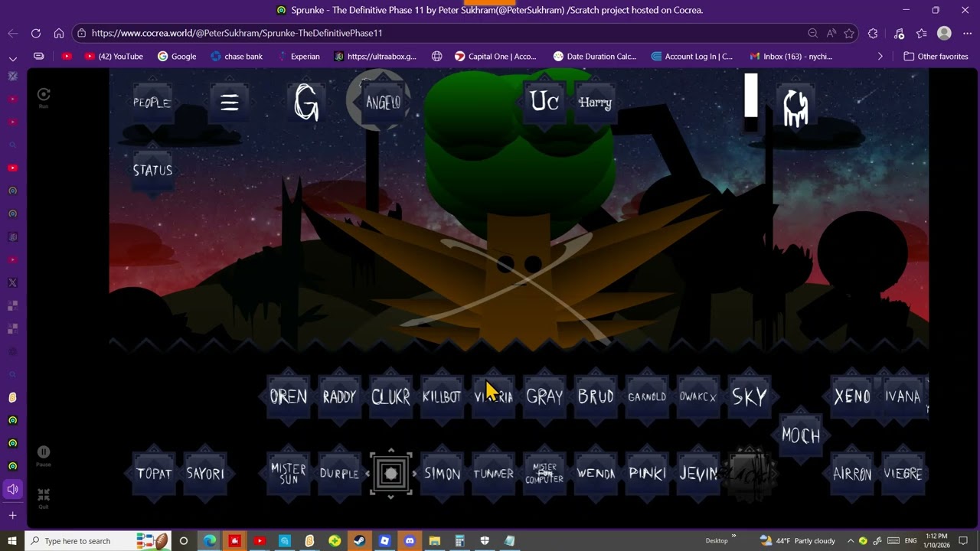The width and height of the screenshot is (980, 551).
Task: Select the GRAY character tile
Action: [x=544, y=396]
